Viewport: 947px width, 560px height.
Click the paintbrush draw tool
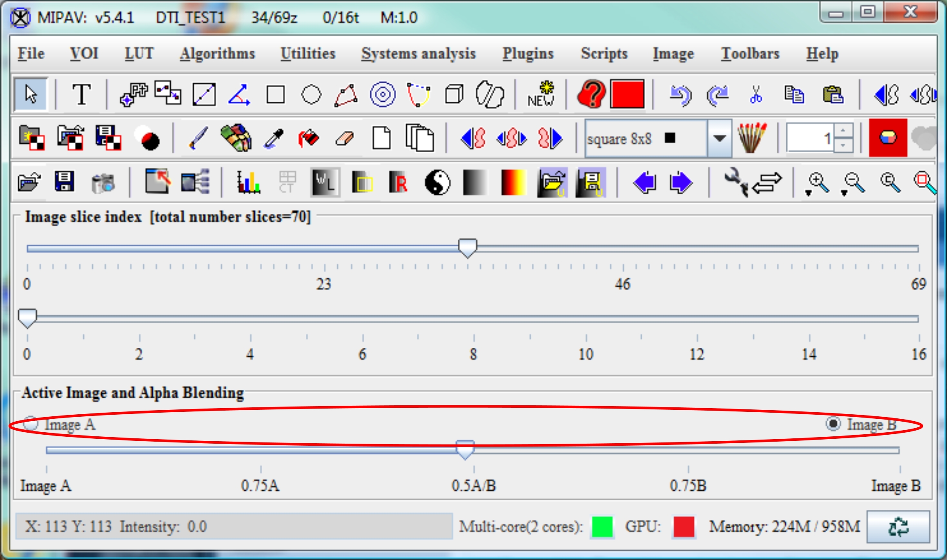click(198, 138)
